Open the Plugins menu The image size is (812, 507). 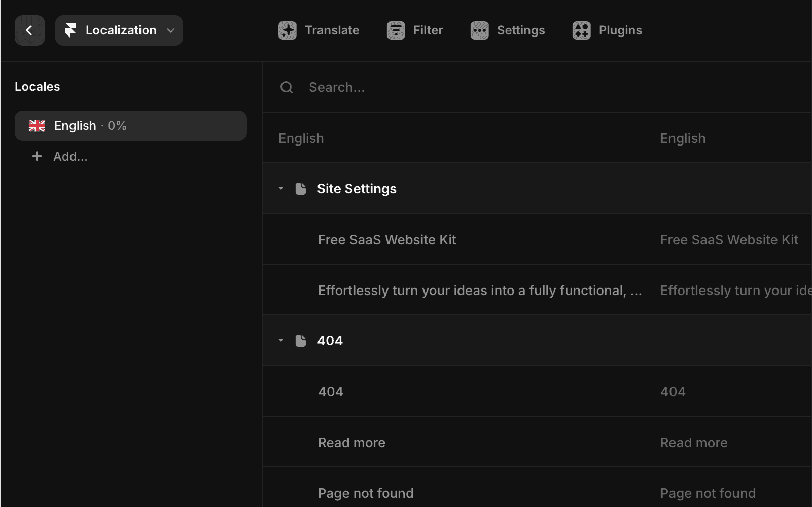pyautogui.click(x=607, y=30)
